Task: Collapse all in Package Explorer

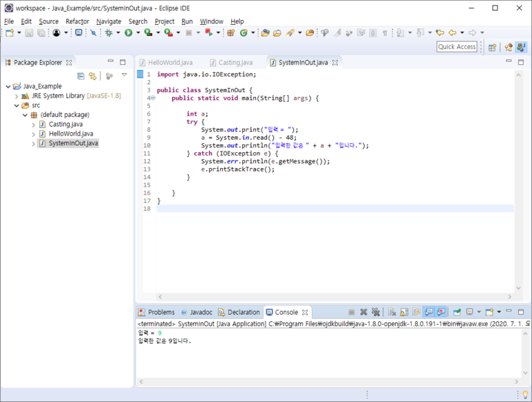Action: (x=81, y=76)
